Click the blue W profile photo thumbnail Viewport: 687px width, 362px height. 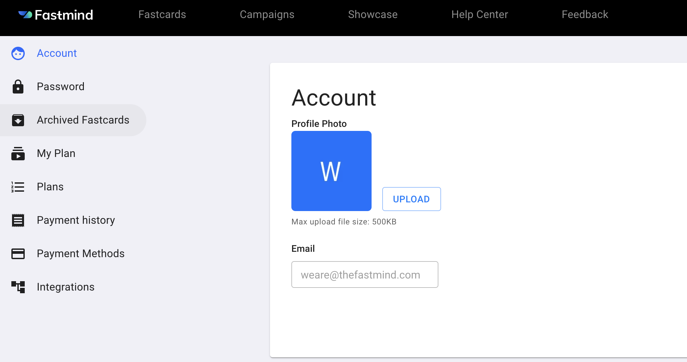331,171
